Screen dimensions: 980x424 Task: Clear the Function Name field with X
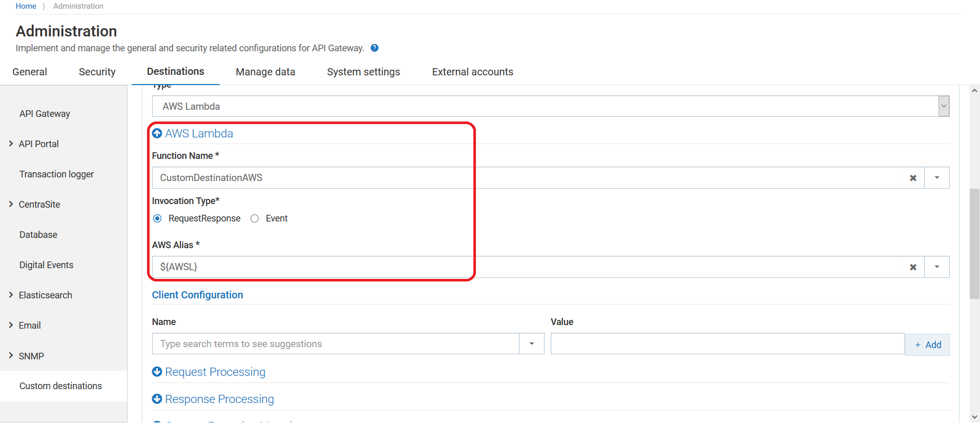(x=913, y=178)
